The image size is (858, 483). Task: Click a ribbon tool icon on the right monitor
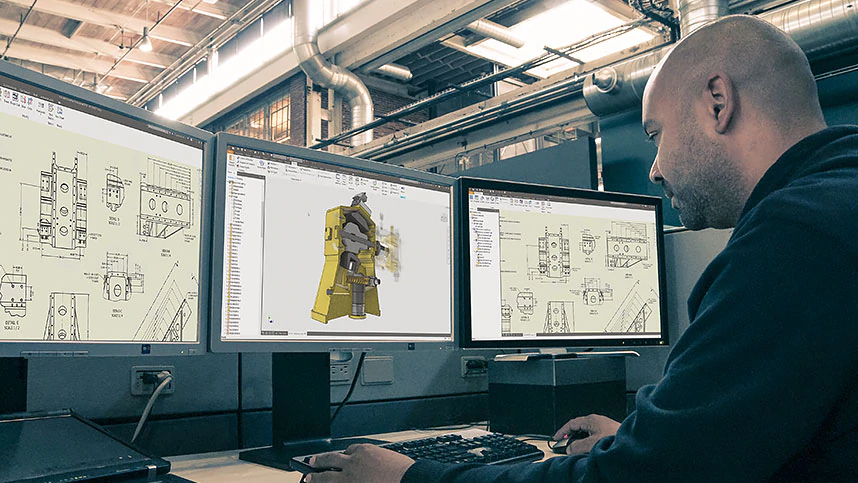[x=520, y=201]
